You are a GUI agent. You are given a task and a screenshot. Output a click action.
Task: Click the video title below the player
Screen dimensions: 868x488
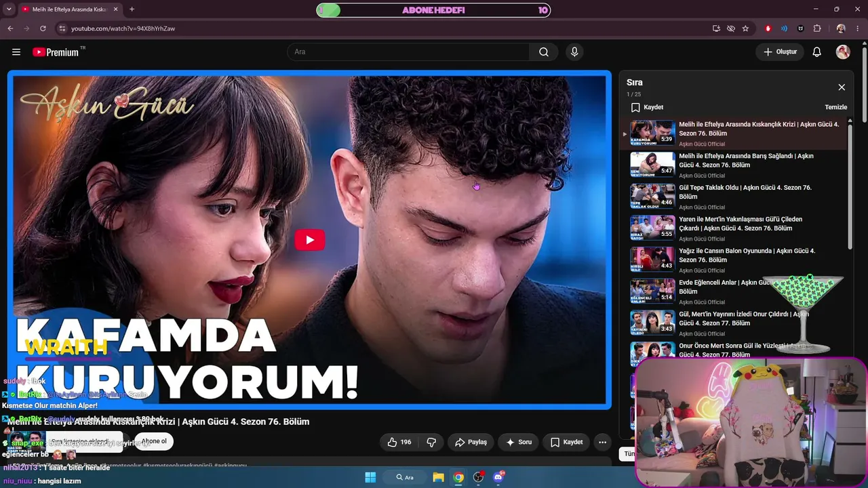click(x=159, y=422)
